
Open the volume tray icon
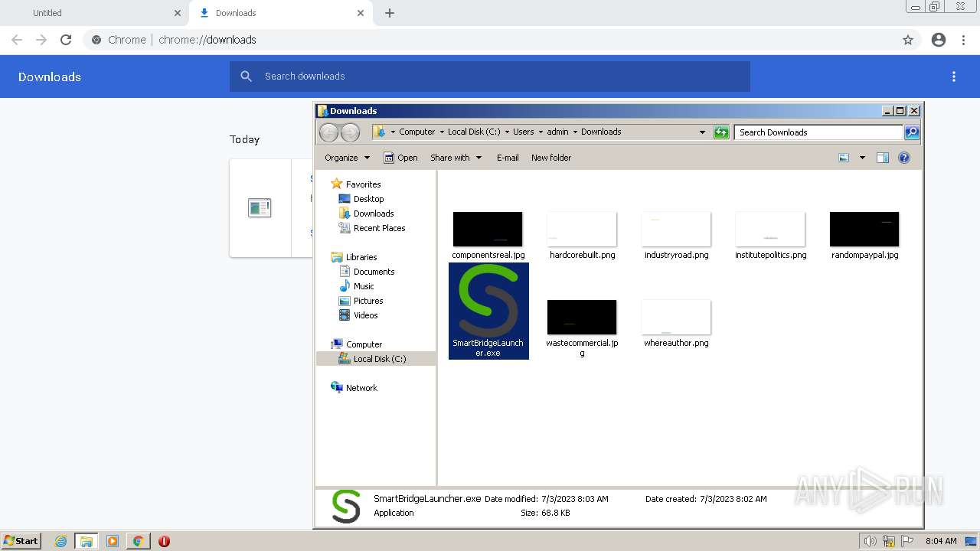coord(871,541)
